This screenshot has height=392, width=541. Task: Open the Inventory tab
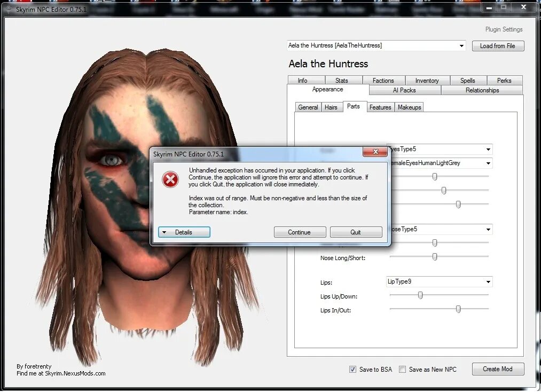427,81
